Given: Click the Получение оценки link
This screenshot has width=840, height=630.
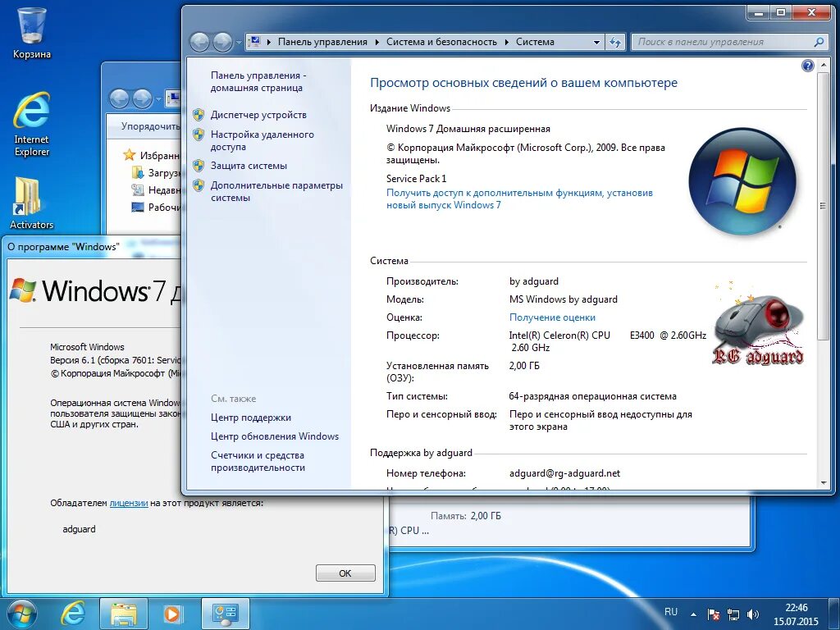Looking at the screenshot, I should point(552,317).
